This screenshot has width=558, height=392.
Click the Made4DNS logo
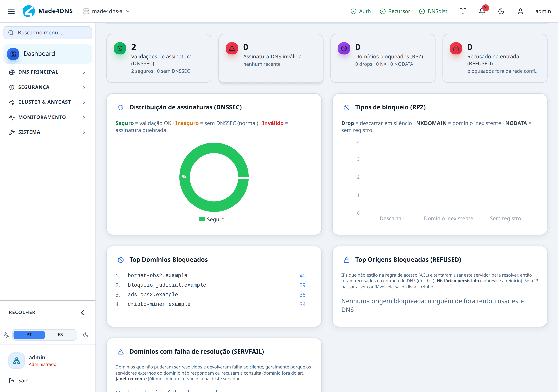click(29, 11)
